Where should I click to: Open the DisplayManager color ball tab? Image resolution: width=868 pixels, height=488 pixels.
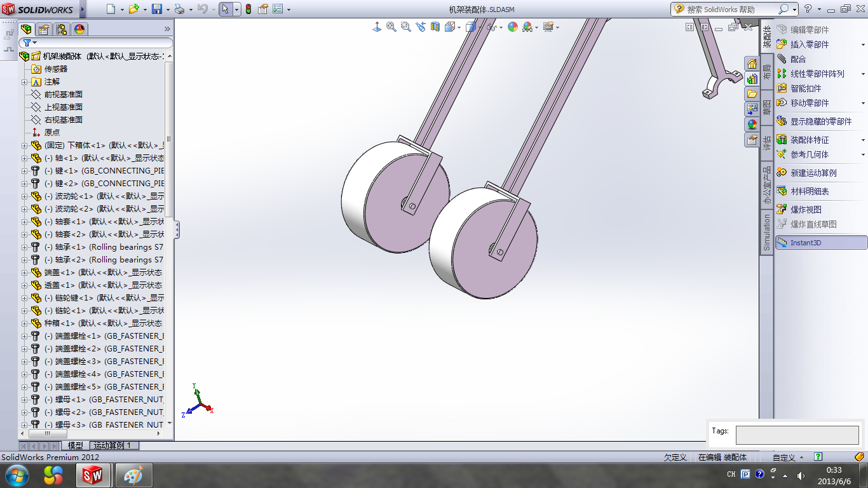point(79,29)
